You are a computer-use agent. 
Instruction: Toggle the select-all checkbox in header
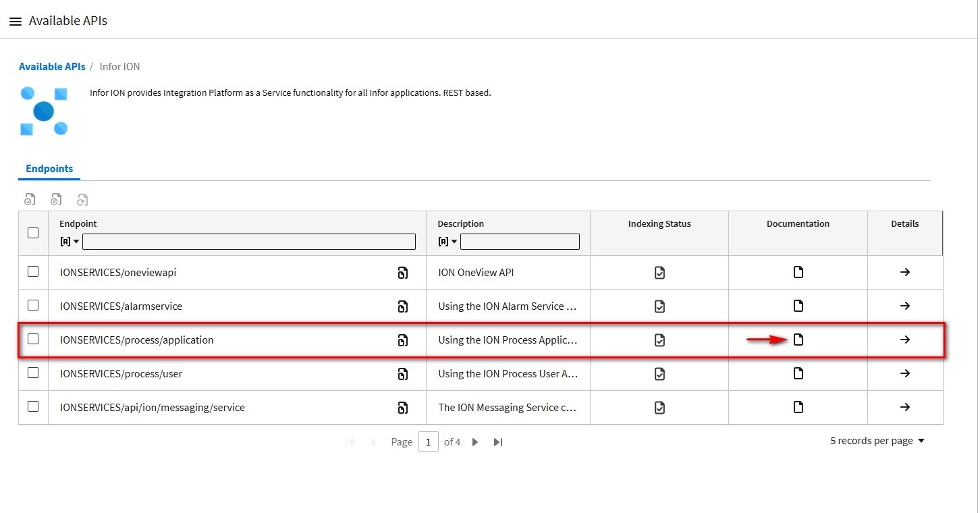coord(33,233)
